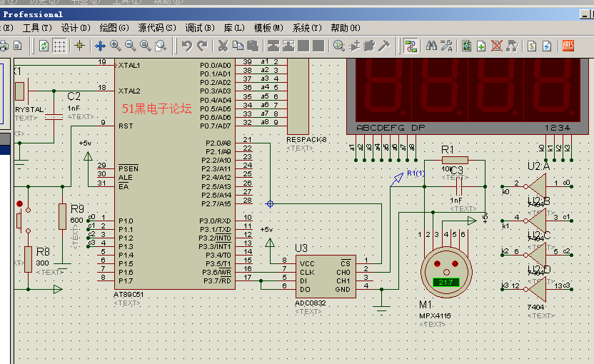
Task: Open the Packaging Tool chip icon
Action: pyautogui.click(x=369, y=46)
